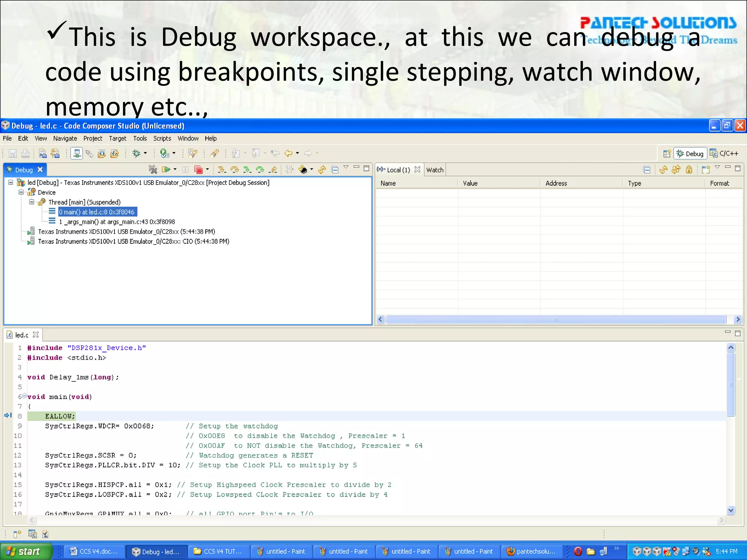Open the File menu

click(7, 138)
